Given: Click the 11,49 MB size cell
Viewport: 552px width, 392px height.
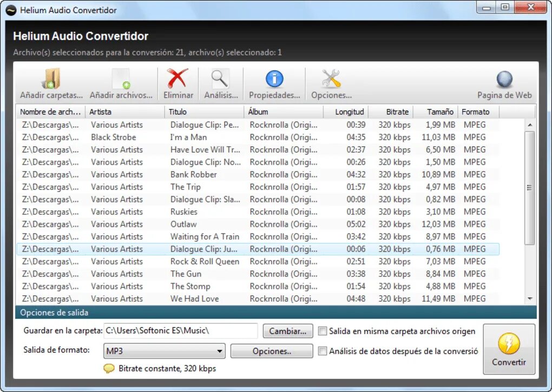Looking at the screenshot, I should pos(438,299).
